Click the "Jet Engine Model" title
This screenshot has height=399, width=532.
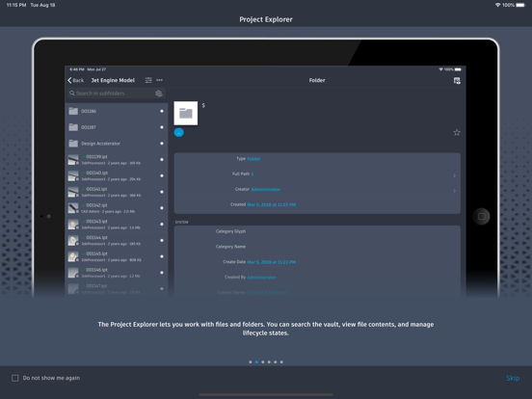click(x=113, y=80)
